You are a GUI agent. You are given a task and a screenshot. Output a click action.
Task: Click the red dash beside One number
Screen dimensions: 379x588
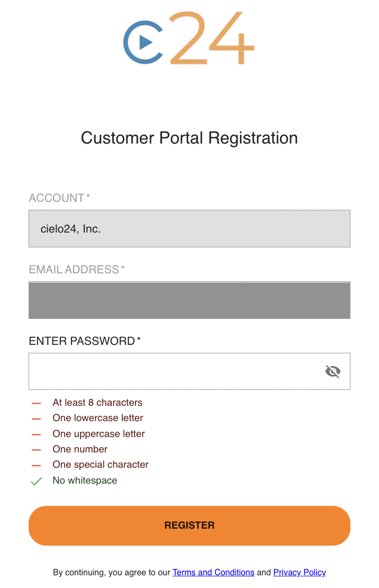coord(37,450)
